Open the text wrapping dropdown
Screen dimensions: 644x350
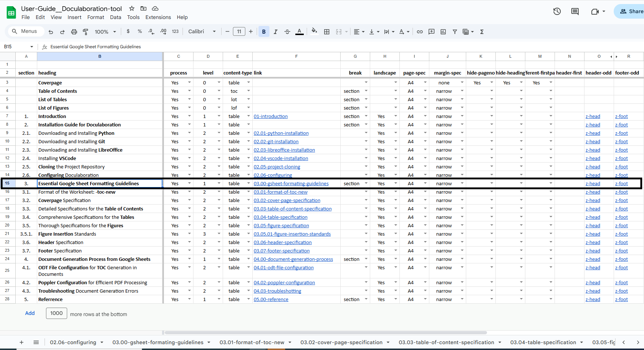[x=389, y=32]
